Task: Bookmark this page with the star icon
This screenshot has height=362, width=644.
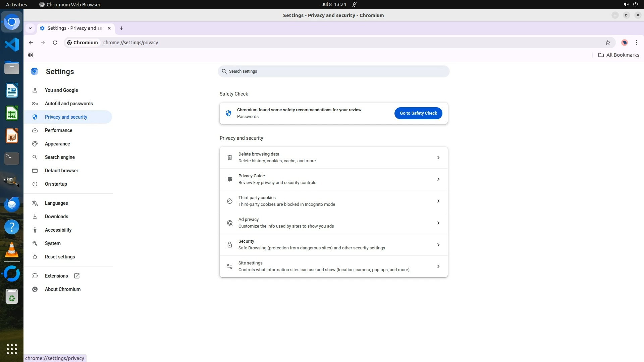Action: pos(607,43)
